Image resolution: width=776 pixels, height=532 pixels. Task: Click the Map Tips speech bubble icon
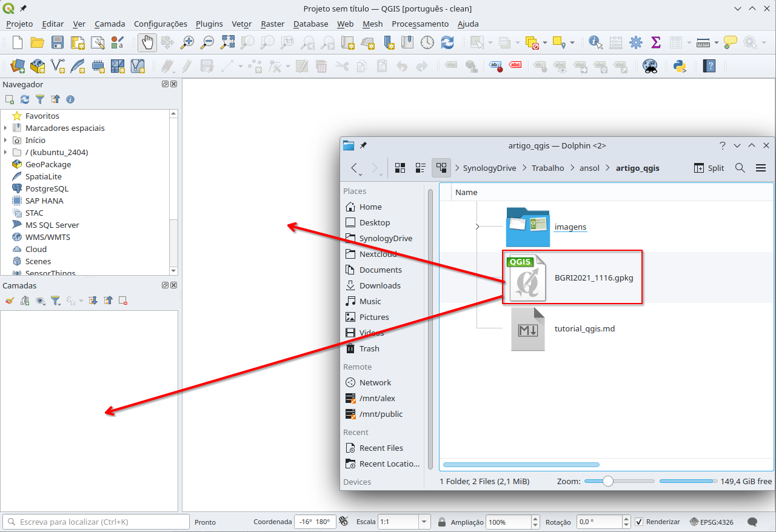point(731,42)
